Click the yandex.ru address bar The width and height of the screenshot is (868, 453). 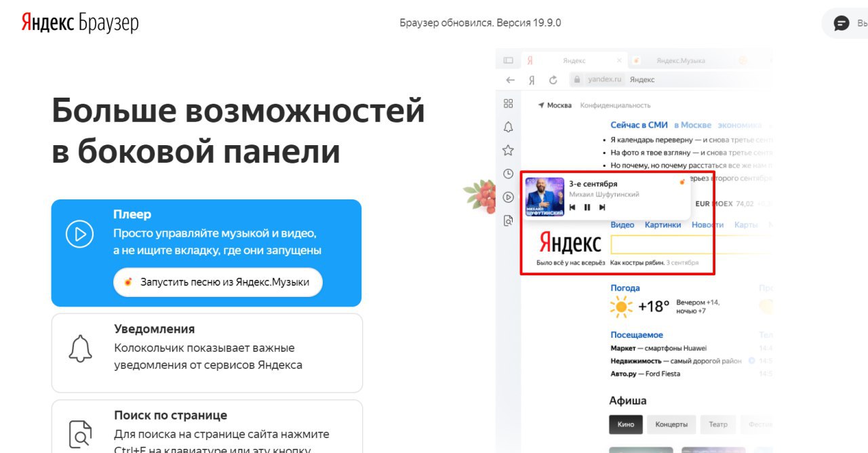click(x=671, y=79)
